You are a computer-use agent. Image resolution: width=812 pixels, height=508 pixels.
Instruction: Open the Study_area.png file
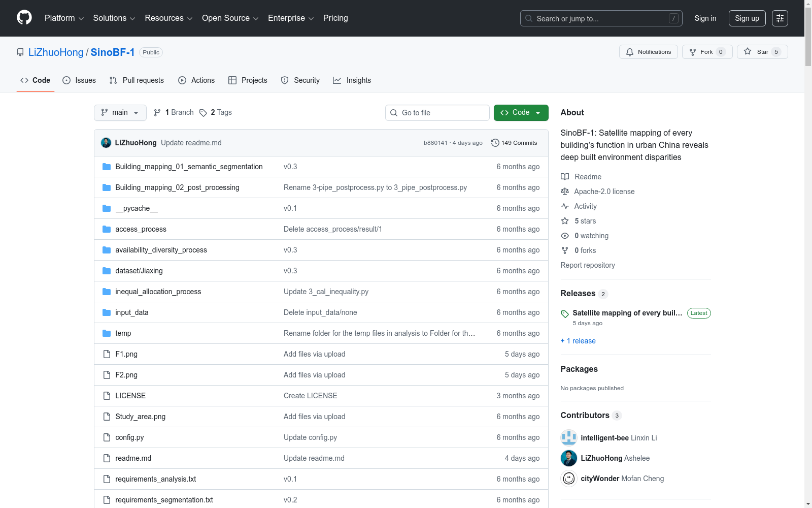point(141,417)
